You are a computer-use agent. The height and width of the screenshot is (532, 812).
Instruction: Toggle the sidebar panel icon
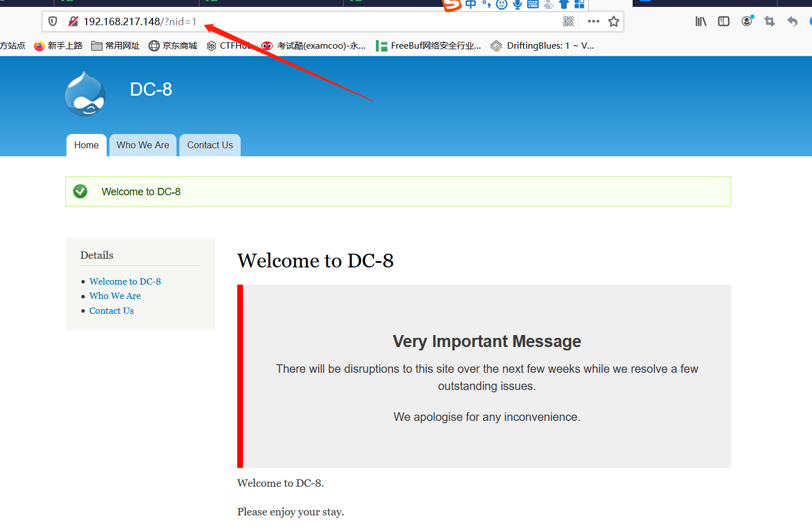pos(724,21)
